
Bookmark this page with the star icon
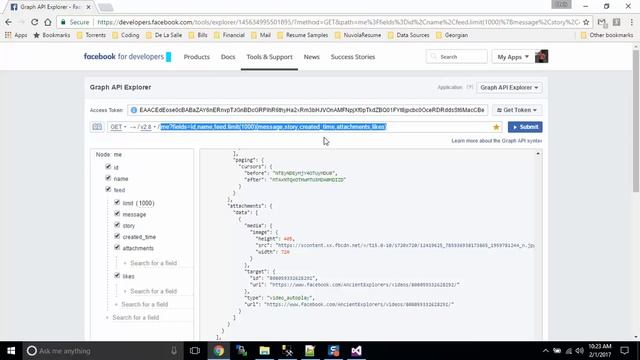[586, 22]
